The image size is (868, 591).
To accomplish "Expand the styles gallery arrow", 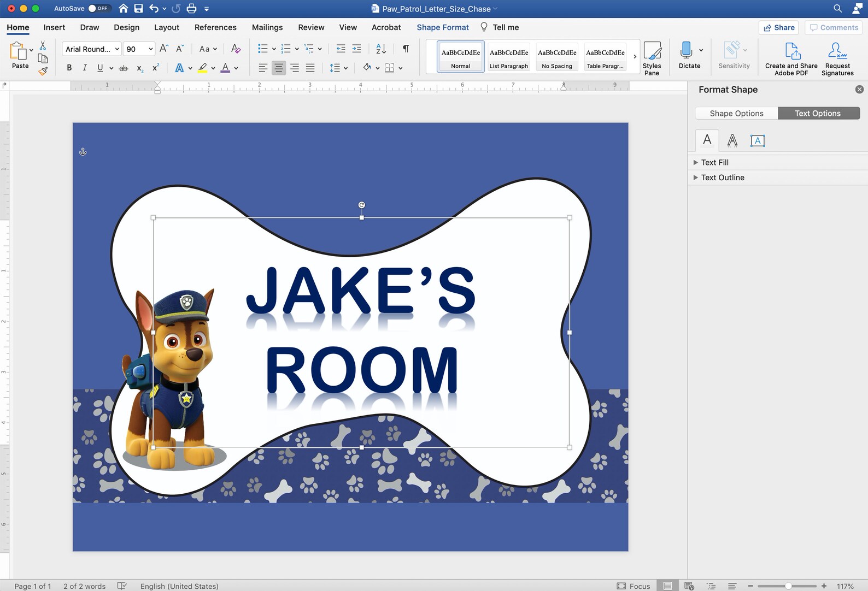I will [x=635, y=56].
